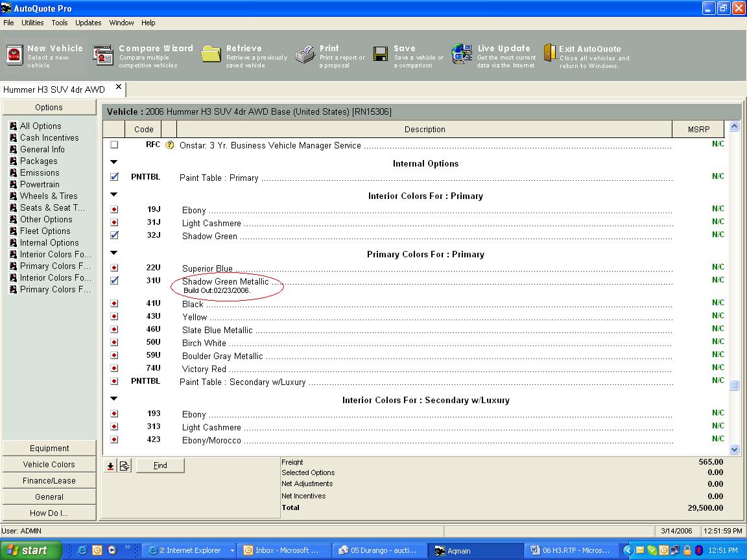Click the help icon beside code RFC

pyautogui.click(x=170, y=145)
